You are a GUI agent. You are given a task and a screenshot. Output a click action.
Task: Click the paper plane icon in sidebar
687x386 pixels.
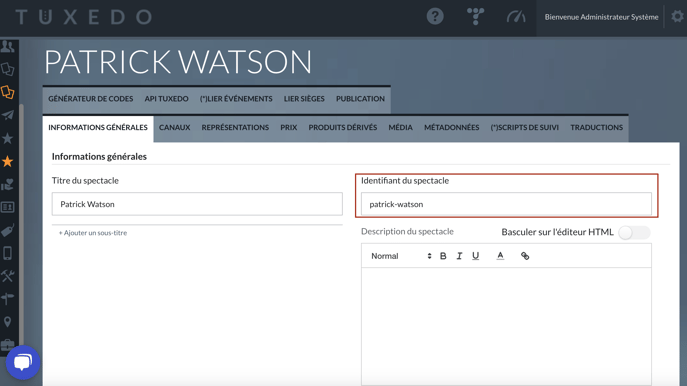[7, 115]
